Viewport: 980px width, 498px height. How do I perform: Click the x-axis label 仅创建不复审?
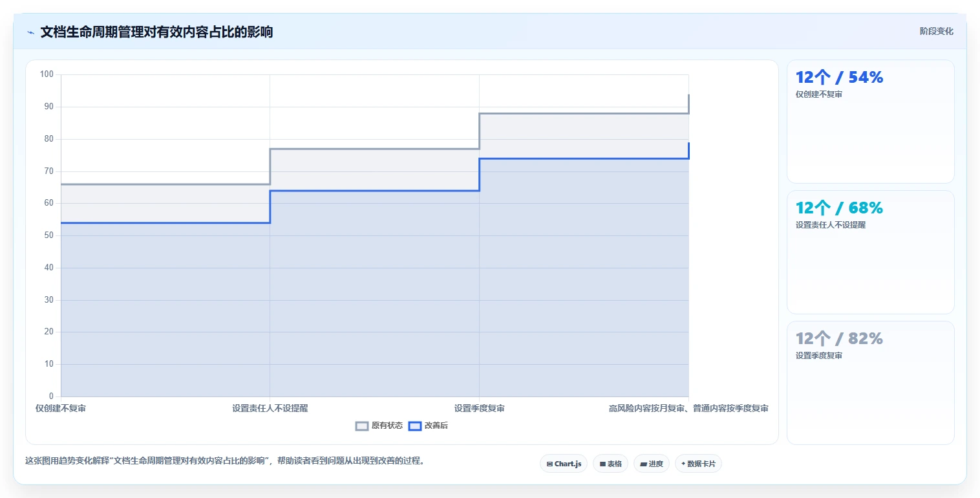tap(61, 409)
